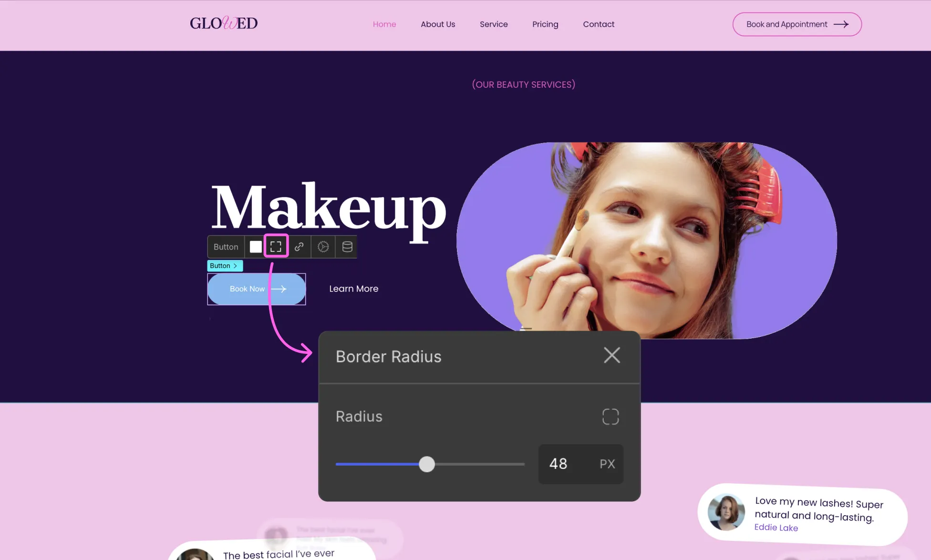Click the Border Radius panel title
Image resolution: width=931 pixels, height=560 pixels.
[389, 356]
